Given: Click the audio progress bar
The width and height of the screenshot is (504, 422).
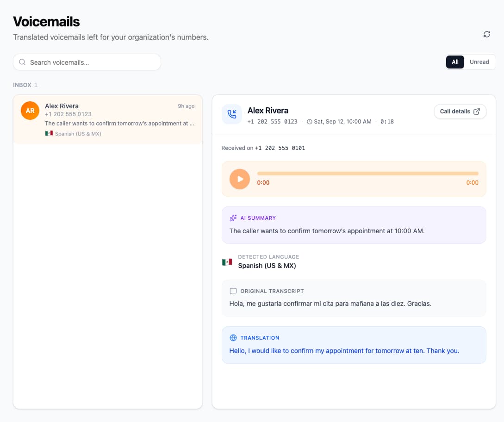Looking at the screenshot, I should (x=368, y=174).
